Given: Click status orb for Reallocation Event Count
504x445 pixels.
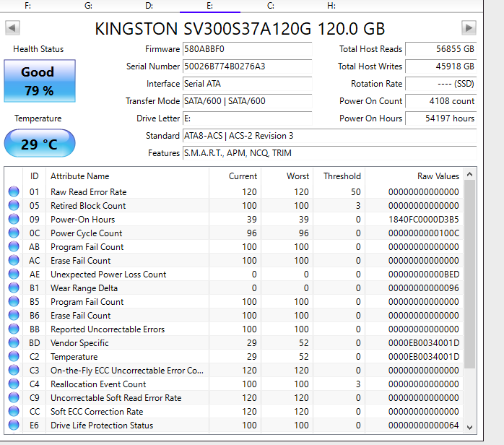Looking at the screenshot, I should pyautogui.click(x=14, y=384).
